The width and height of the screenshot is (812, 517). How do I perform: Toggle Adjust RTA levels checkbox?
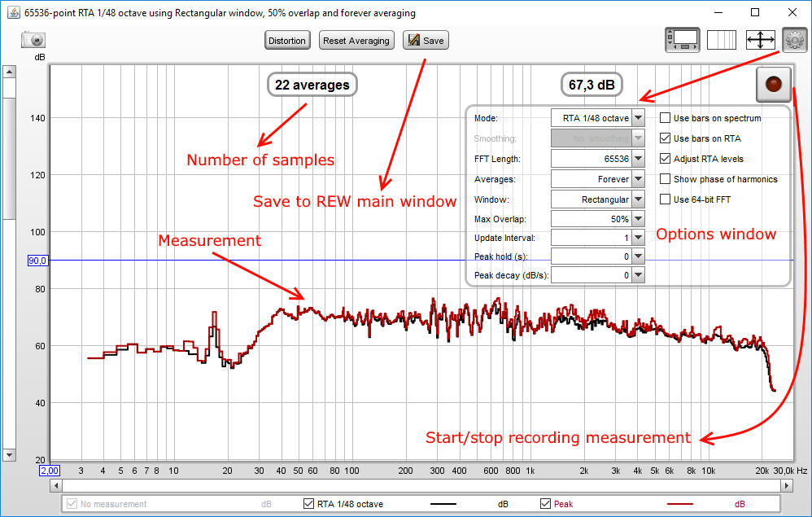coord(665,159)
